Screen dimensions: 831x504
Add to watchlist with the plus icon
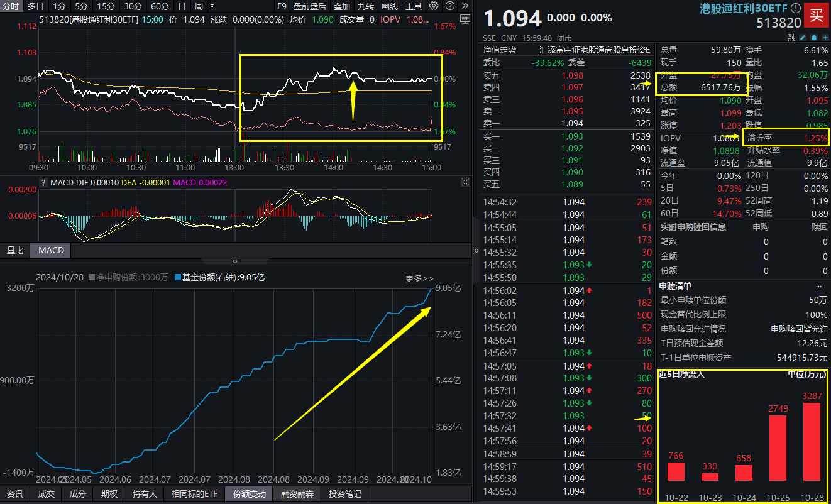click(x=824, y=38)
